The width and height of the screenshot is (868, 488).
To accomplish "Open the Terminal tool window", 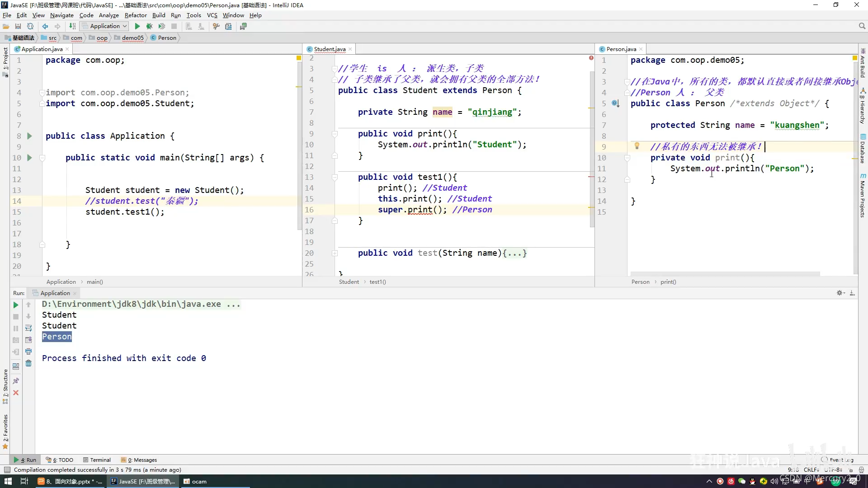I will [x=97, y=460].
